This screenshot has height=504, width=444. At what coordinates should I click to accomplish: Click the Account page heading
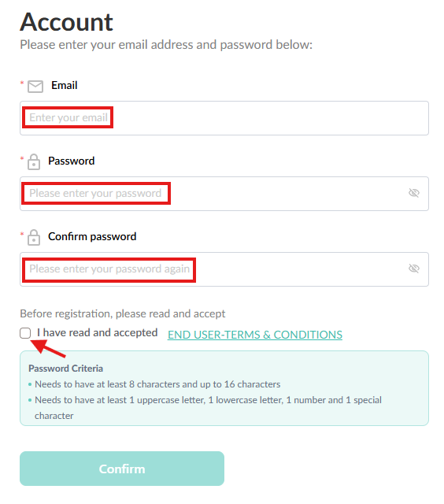point(66,22)
